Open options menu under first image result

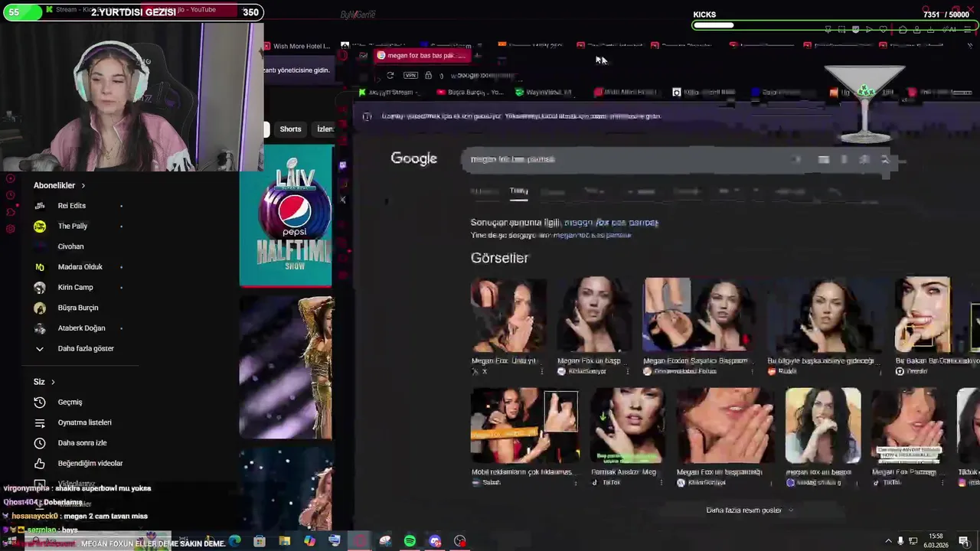pos(542,372)
